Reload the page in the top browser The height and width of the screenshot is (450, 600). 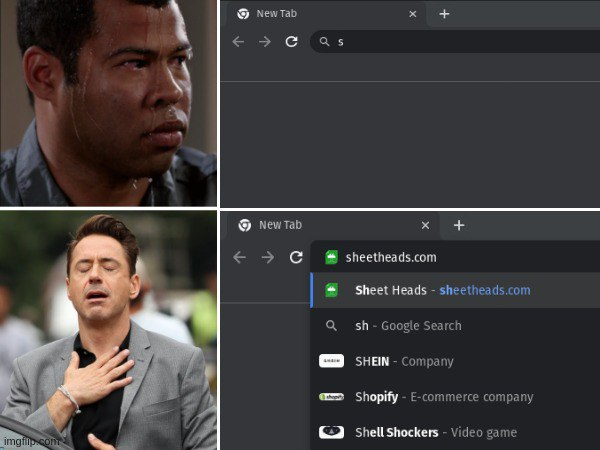[292, 41]
